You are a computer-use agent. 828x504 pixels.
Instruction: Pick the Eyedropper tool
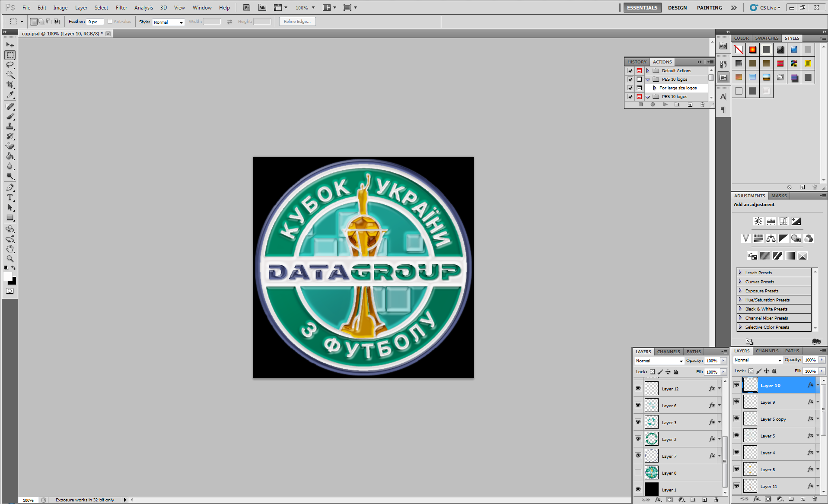(x=10, y=95)
